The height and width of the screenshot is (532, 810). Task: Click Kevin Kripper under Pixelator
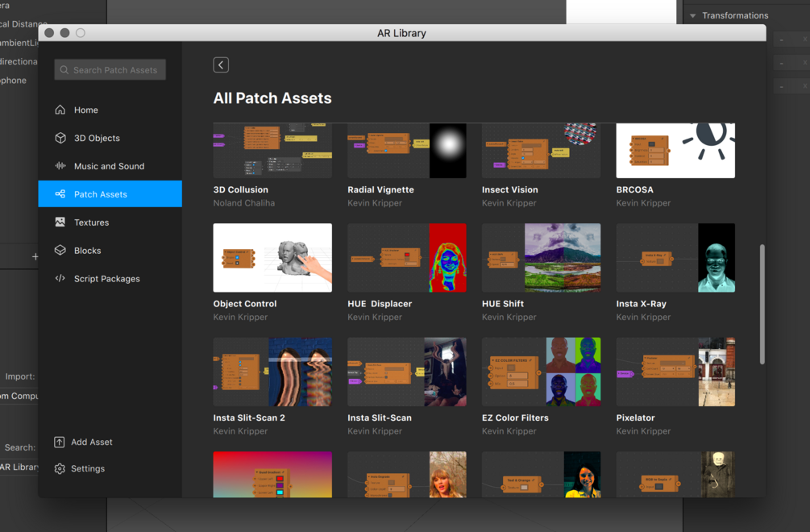click(643, 431)
